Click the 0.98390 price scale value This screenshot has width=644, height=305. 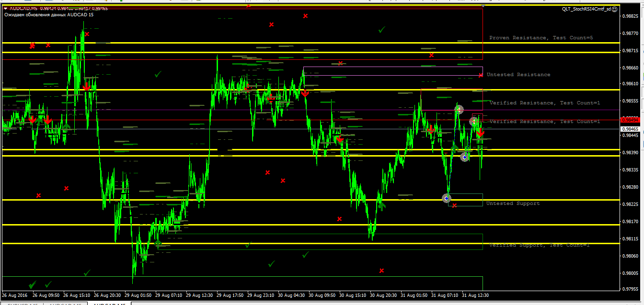tap(630, 152)
